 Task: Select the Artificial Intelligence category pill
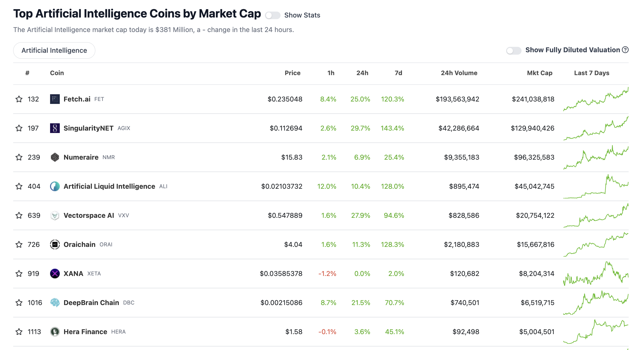[54, 50]
